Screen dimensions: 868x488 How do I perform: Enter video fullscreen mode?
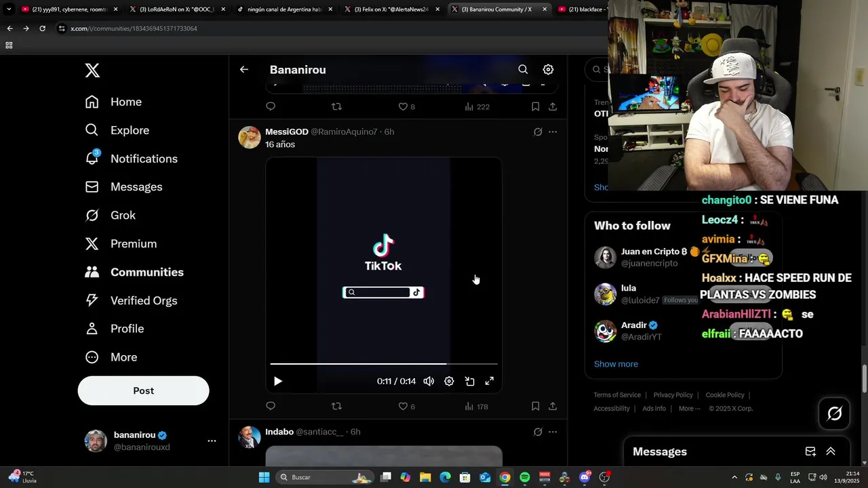click(489, 381)
